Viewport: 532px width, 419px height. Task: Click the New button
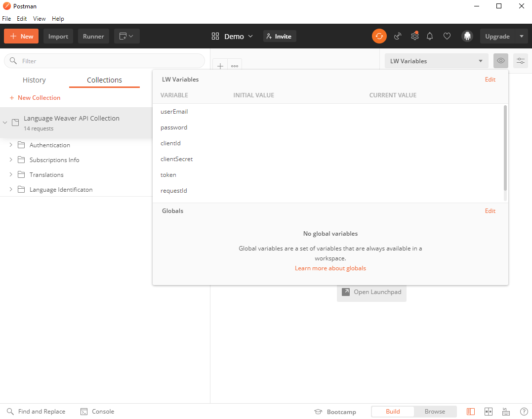pyautogui.click(x=21, y=36)
